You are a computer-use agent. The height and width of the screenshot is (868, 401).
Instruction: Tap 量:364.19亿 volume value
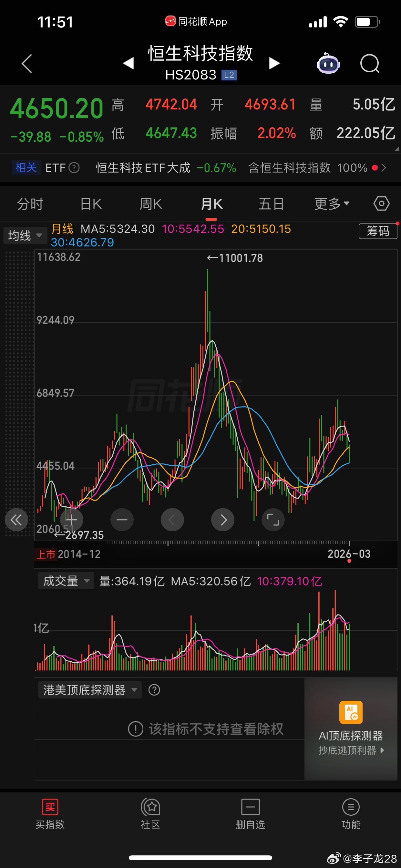point(132,581)
